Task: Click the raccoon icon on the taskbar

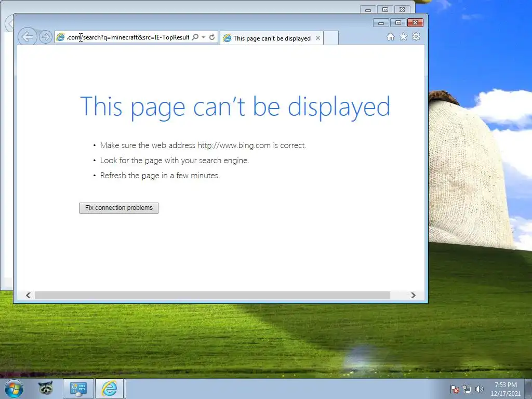Action: (46, 388)
